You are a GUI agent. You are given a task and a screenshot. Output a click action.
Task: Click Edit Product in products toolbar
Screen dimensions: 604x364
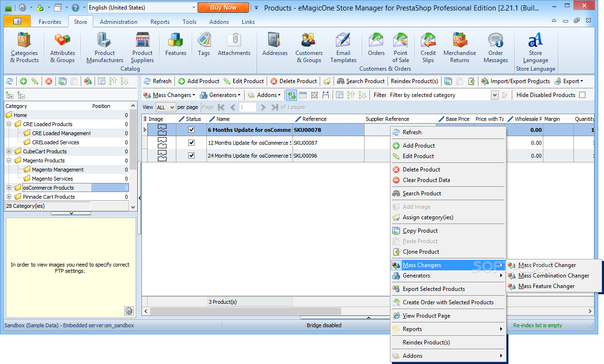pos(244,81)
